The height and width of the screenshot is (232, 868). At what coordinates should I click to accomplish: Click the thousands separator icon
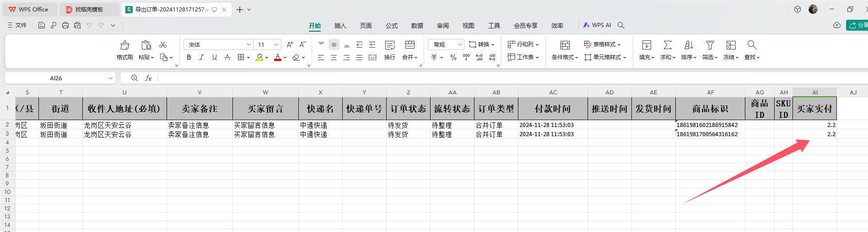pos(466,57)
